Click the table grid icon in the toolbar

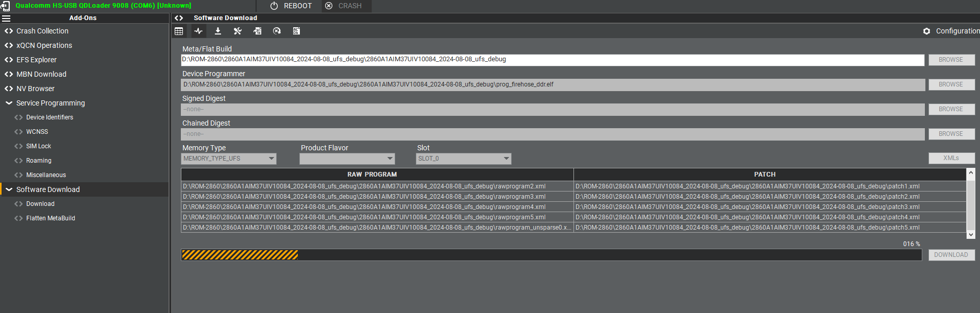[179, 31]
